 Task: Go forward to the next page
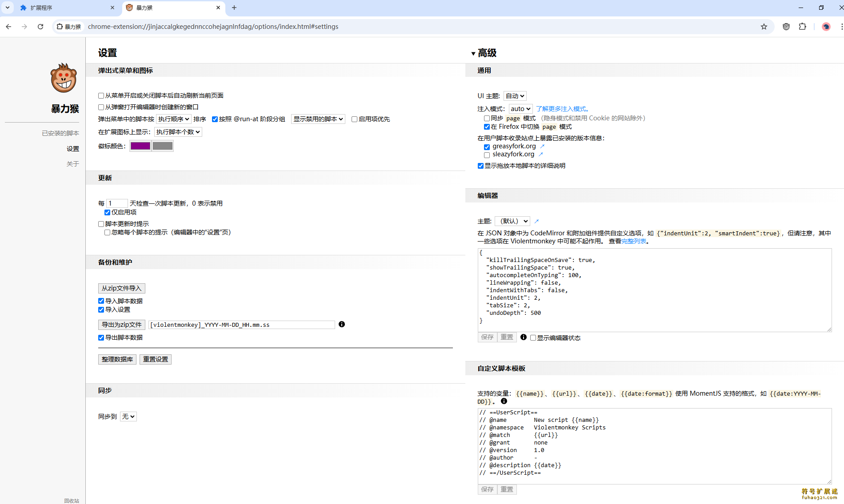coord(24,27)
